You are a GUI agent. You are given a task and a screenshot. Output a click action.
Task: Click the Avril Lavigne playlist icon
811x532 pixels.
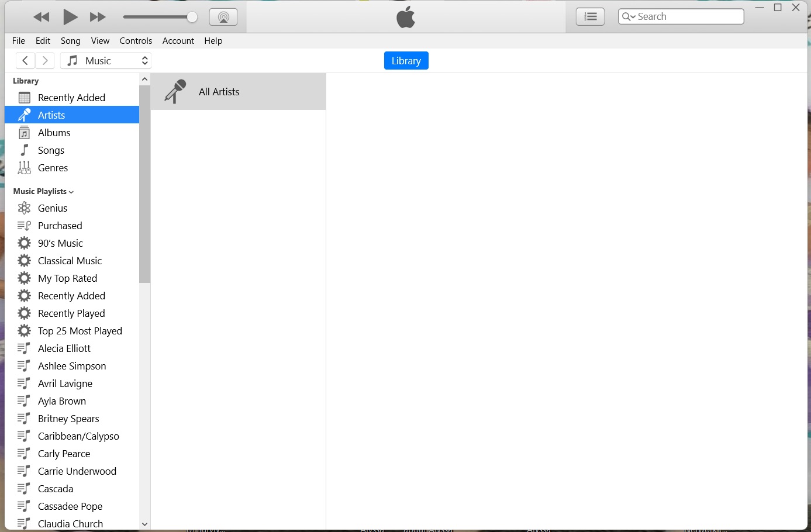[24, 384]
